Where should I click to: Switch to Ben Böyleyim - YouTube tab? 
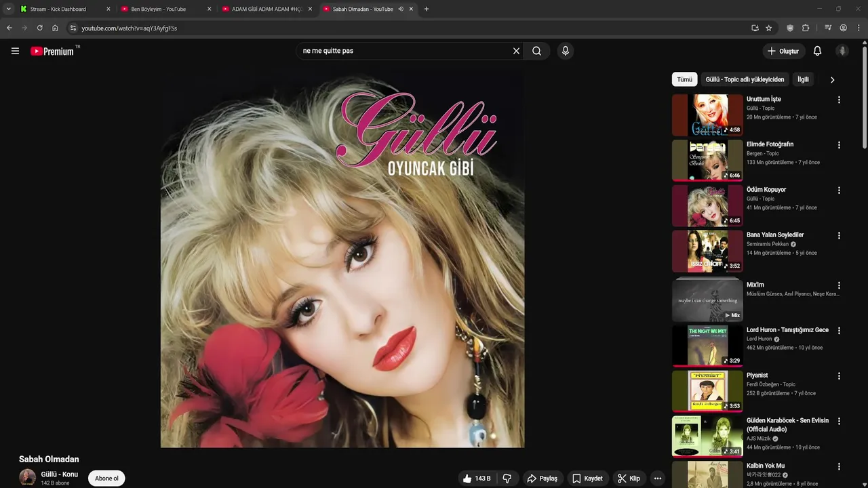(x=165, y=9)
